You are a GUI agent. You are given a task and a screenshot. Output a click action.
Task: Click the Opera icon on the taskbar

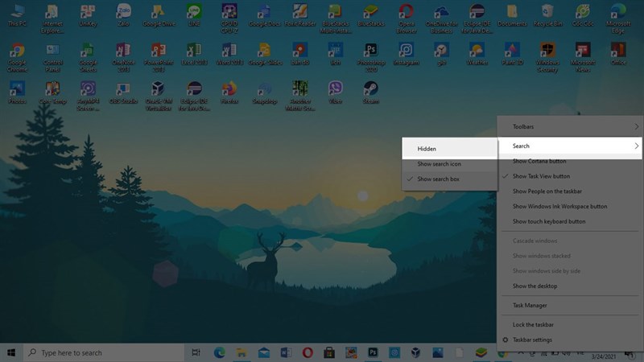point(308,352)
